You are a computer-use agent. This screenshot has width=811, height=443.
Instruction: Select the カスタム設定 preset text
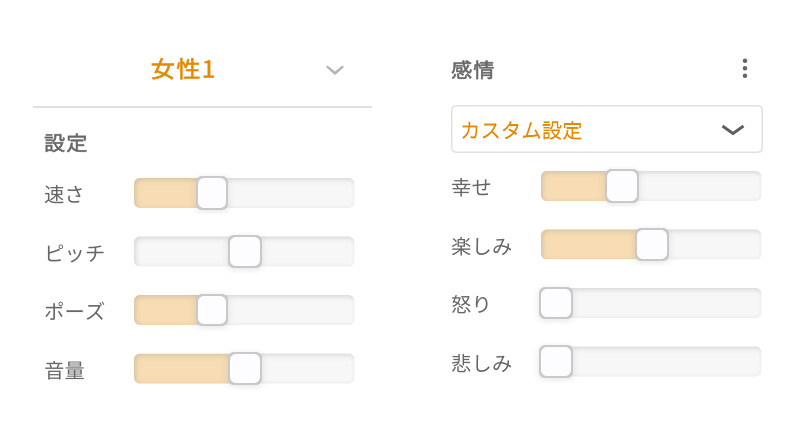coord(522,130)
